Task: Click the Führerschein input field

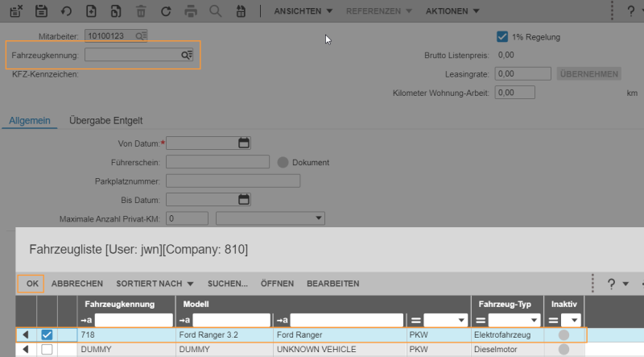Action: [x=217, y=162]
